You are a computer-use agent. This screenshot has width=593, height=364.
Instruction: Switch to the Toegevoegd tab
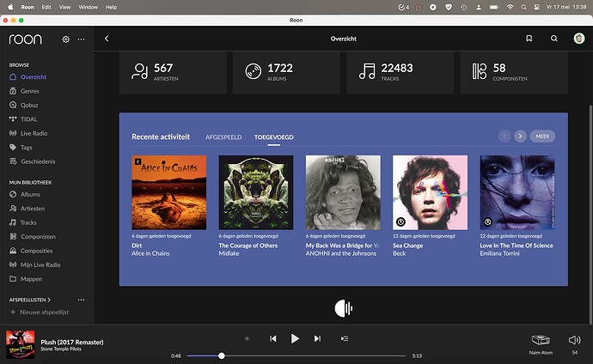coord(274,137)
